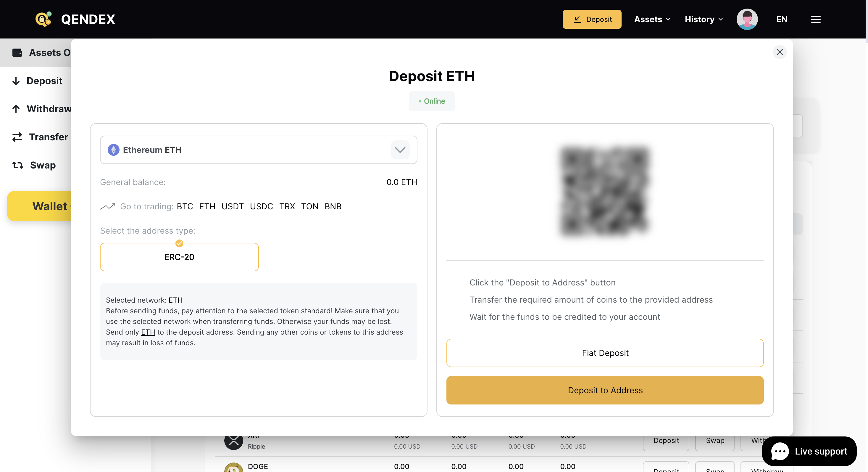
Task: Expand the History dropdown menu
Action: (704, 19)
